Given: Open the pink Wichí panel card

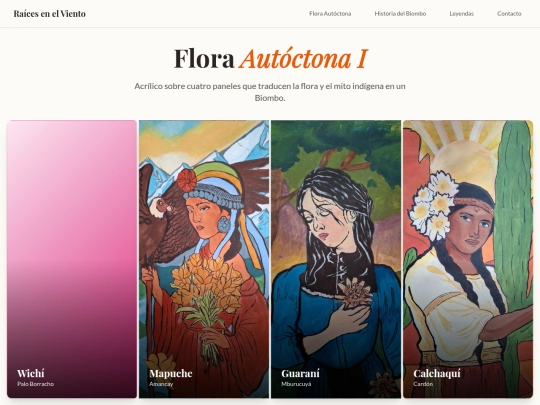Looking at the screenshot, I should [72, 259].
